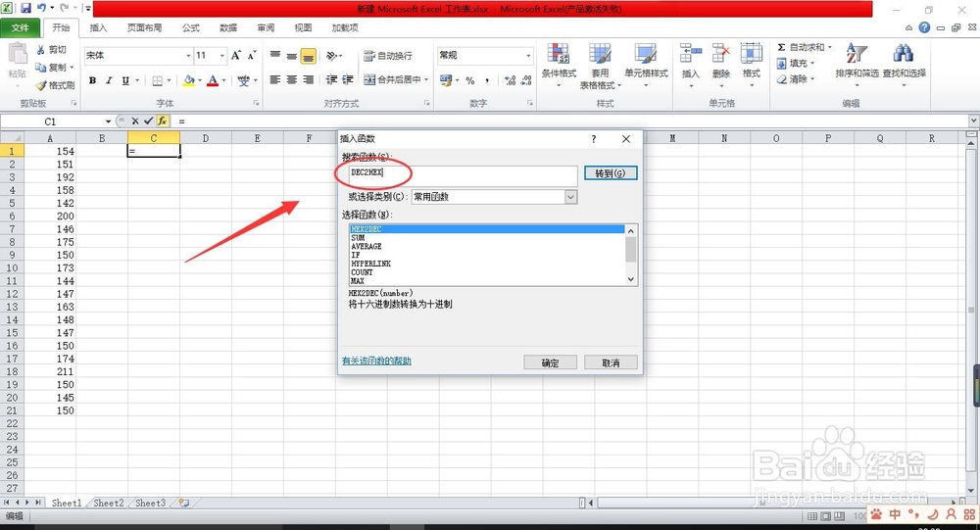Click the AutoSum sigma icon
The width and height of the screenshot is (980, 530).
[781, 47]
